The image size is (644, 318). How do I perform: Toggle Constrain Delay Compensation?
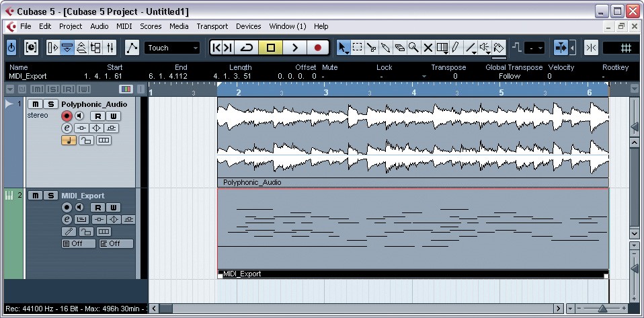coord(31,48)
